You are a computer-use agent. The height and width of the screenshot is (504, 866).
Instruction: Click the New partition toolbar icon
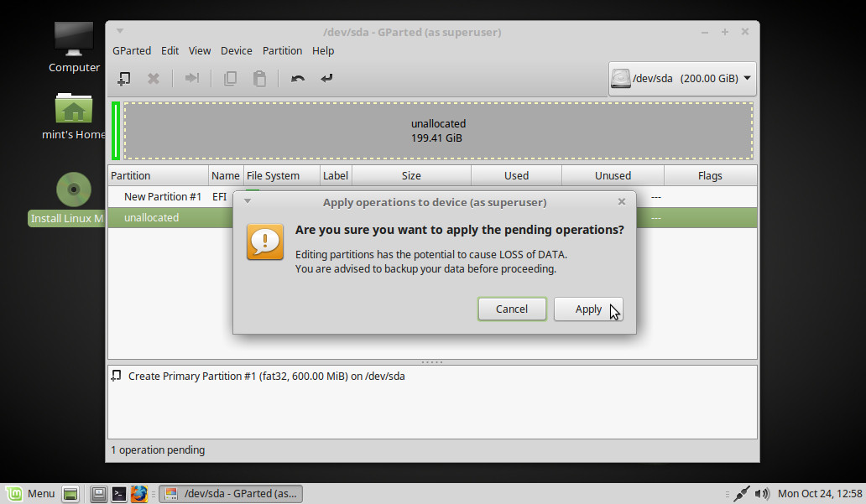click(123, 79)
